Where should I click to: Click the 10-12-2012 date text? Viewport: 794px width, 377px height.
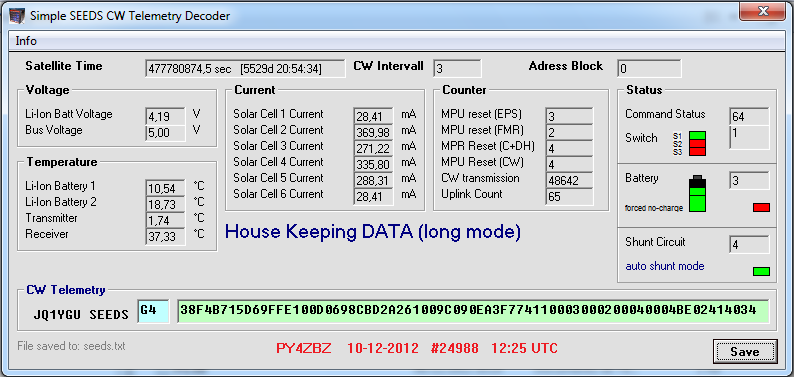[383, 348]
